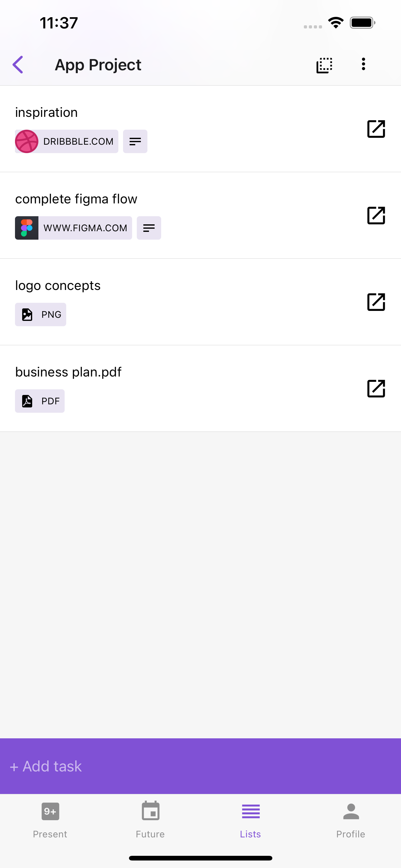Image resolution: width=401 pixels, height=868 pixels.
Task: Tap the multi-select dashed square icon
Action: (x=324, y=65)
